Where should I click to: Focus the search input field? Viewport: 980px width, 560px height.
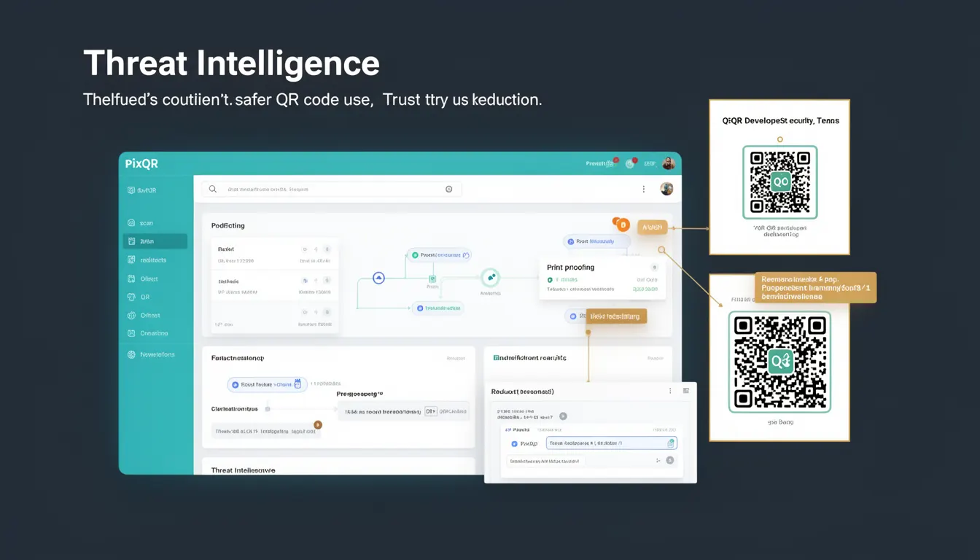(x=332, y=189)
